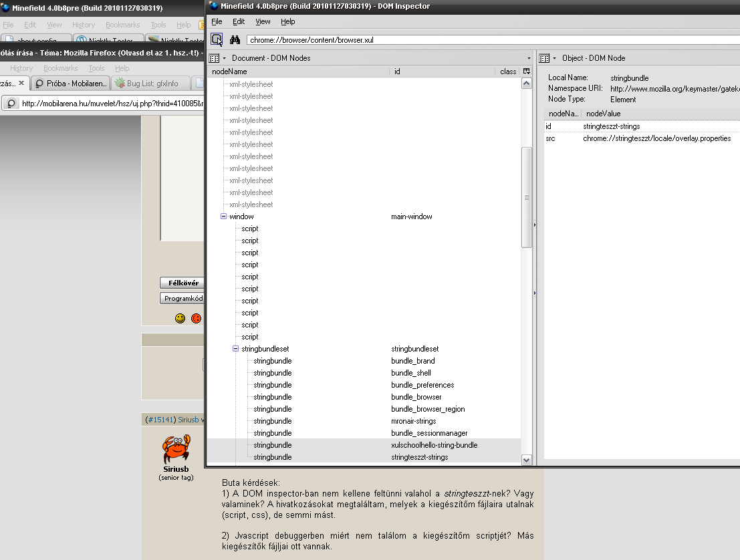Image resolution: width=740 pixels, height=560 pixels.
Task: Select stringbundle row stringteszzt-strings
Action: [x=364, y=457]
